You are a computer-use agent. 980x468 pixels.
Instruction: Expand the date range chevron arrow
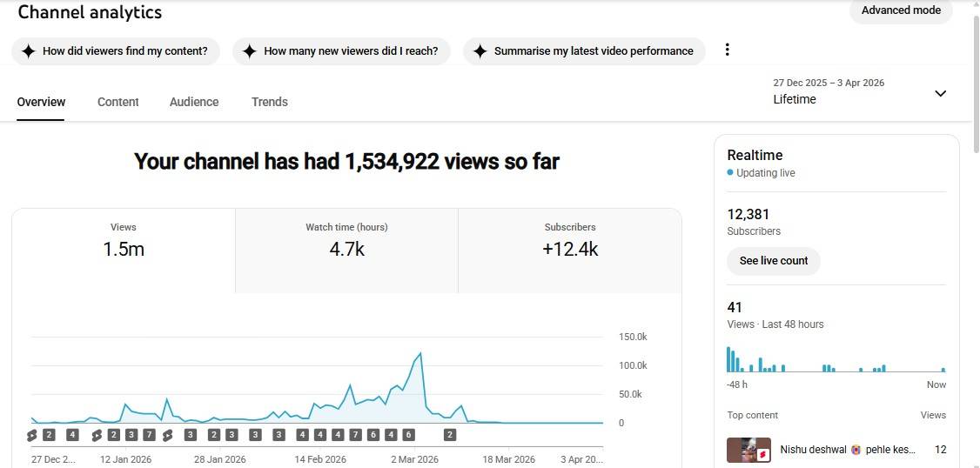[940, 93]
